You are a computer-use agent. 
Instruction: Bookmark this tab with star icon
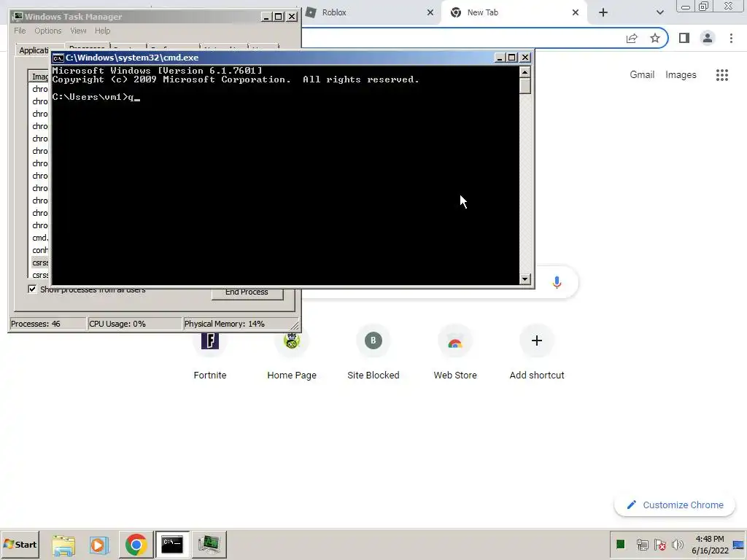(655, 38)
